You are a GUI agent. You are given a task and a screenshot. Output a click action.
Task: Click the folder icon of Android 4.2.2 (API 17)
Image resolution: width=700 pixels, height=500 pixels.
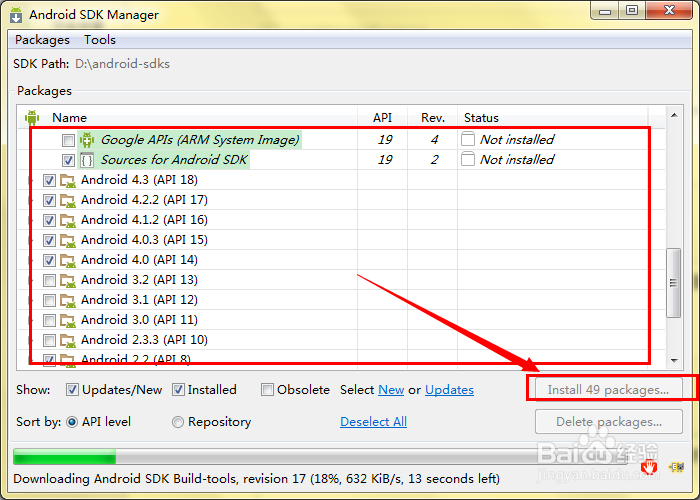pyautogui.click(x=68, y=200)
